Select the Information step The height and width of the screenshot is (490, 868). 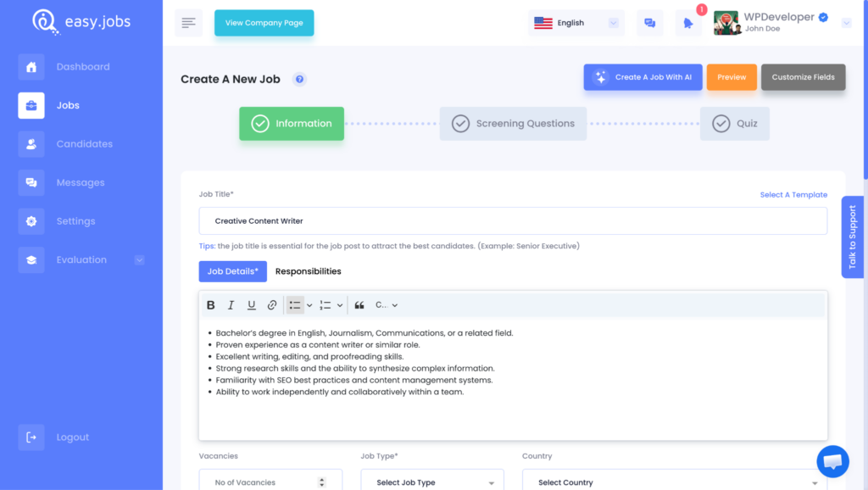292,124
